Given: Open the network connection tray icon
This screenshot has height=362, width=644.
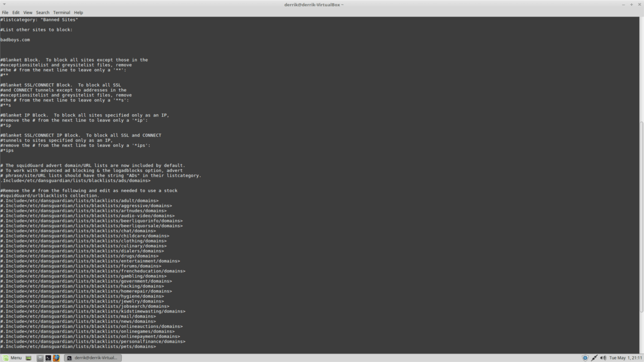Looking at the screenshot, I should pos(595,358).
